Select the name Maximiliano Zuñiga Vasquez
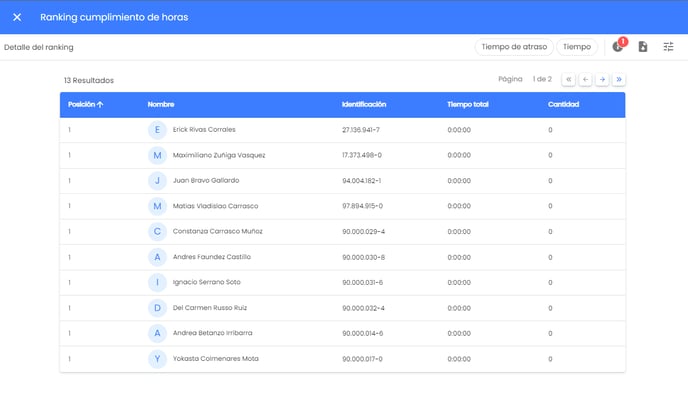The image size is (688, 409). [219, 155]
